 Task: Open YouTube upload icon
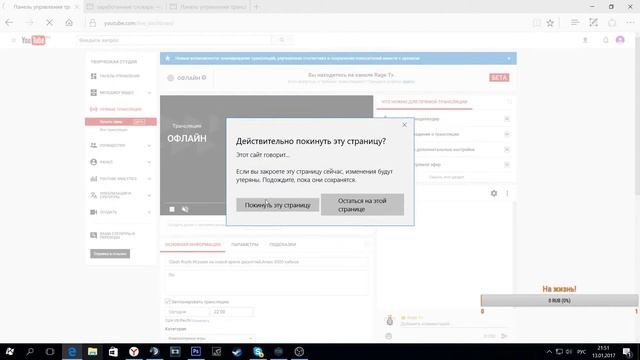point(585,40)
